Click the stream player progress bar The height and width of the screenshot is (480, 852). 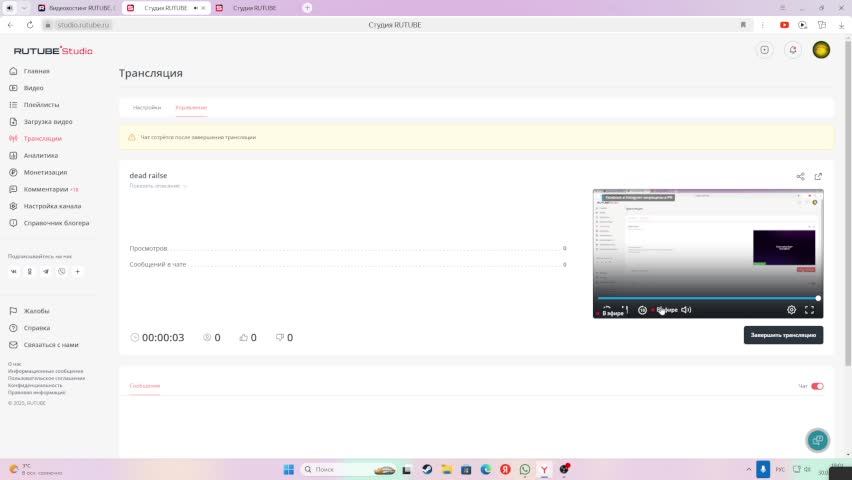(x=707, y=298)
